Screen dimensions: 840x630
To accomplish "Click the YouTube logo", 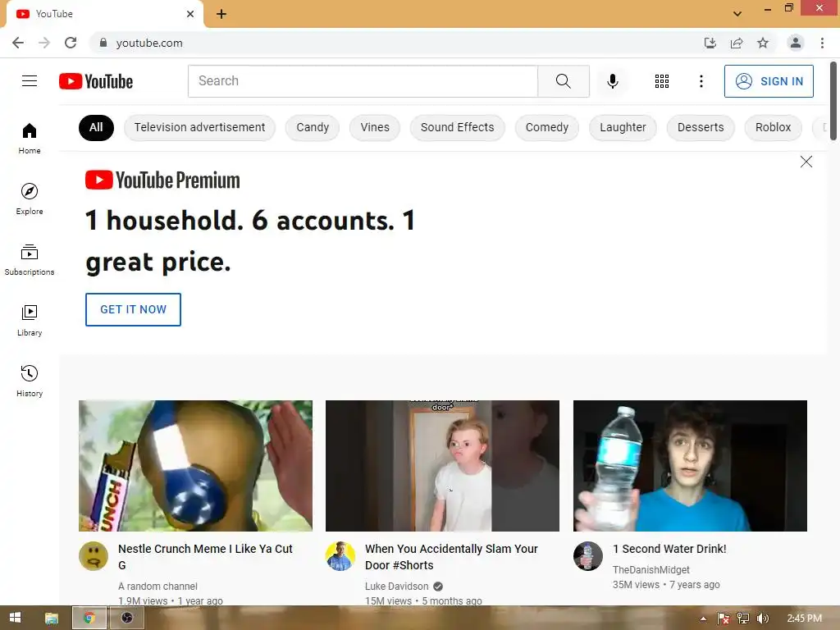I will [x=96, y=81].
